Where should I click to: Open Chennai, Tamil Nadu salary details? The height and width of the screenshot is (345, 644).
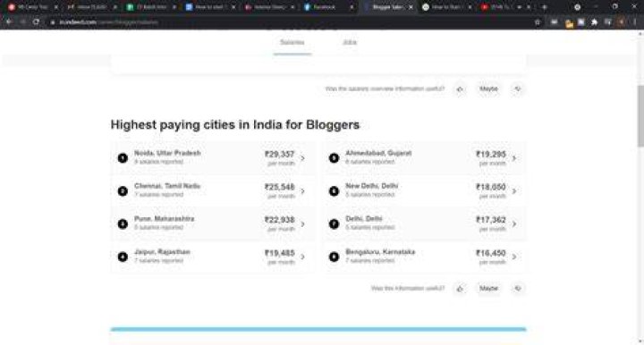213,191
